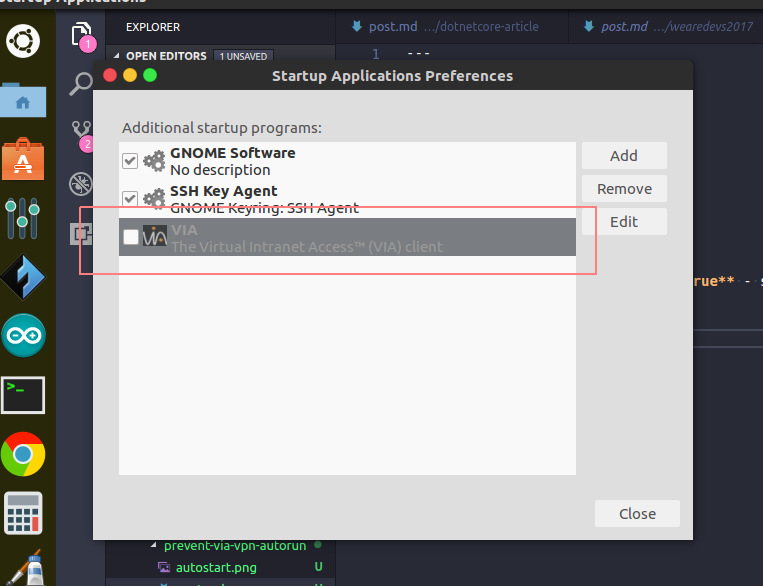Screen dimensions: 763x586
Task: Open VS Code Search activity icon
Action: [81, 83]
